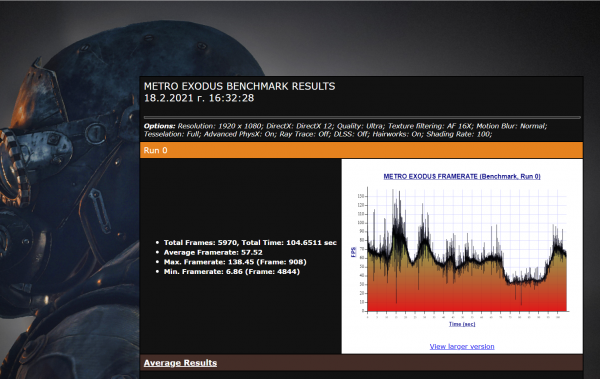Click the benchmark date 18.2.2021 timestamp

(199, 98)
